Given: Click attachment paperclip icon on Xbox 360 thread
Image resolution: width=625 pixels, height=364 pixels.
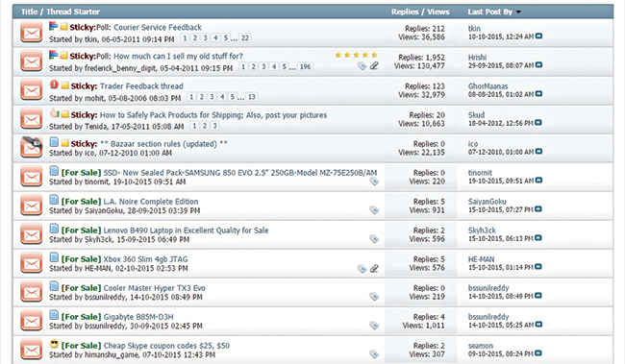Looking at the screenshot, I should pyautogui.click(x=374, y=268).
